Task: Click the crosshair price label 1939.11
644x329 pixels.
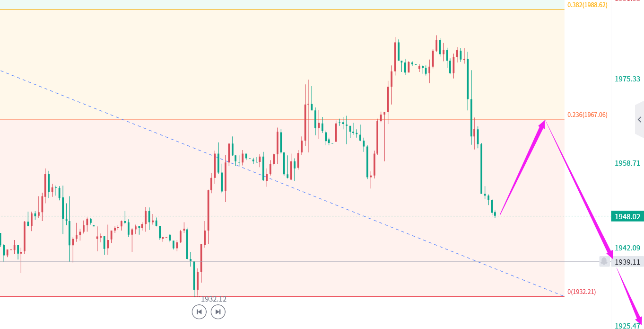Action: click(627, 262)
